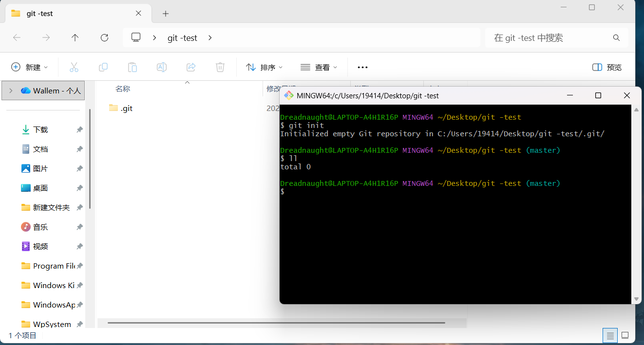The image size is (644, 345).
Task: Open the 查看 view dropdown
Action: [x=319, y=67]
